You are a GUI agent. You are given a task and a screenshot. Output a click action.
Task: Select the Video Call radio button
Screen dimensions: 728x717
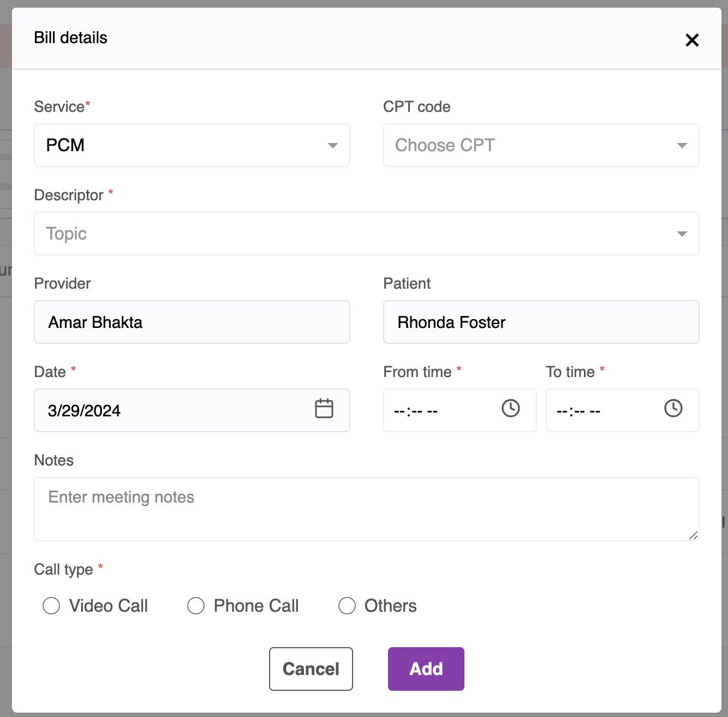[51, 606]
